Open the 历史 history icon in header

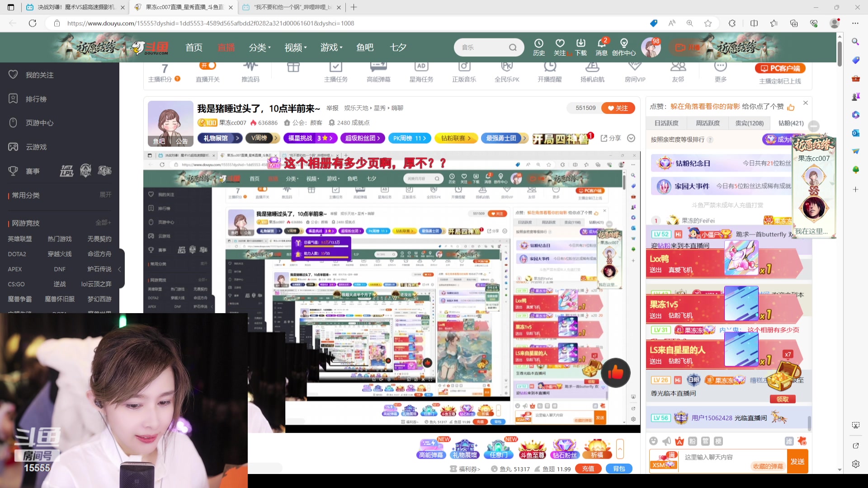click(538, 47)
